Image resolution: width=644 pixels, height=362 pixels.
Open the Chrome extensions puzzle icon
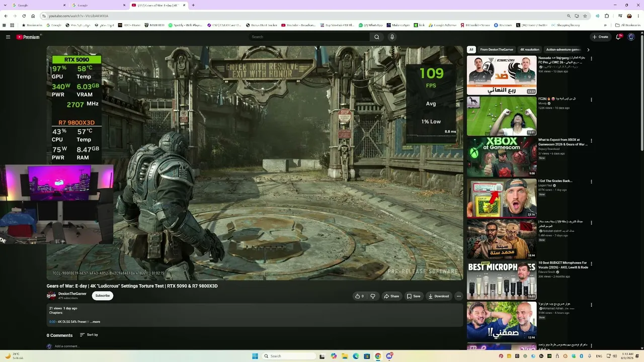tap(606, 16)
